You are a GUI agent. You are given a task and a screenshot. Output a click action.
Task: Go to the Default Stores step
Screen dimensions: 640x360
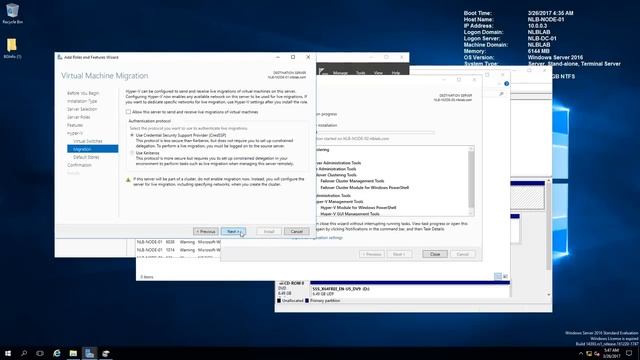pyautogui.click(x=86, y=157)
